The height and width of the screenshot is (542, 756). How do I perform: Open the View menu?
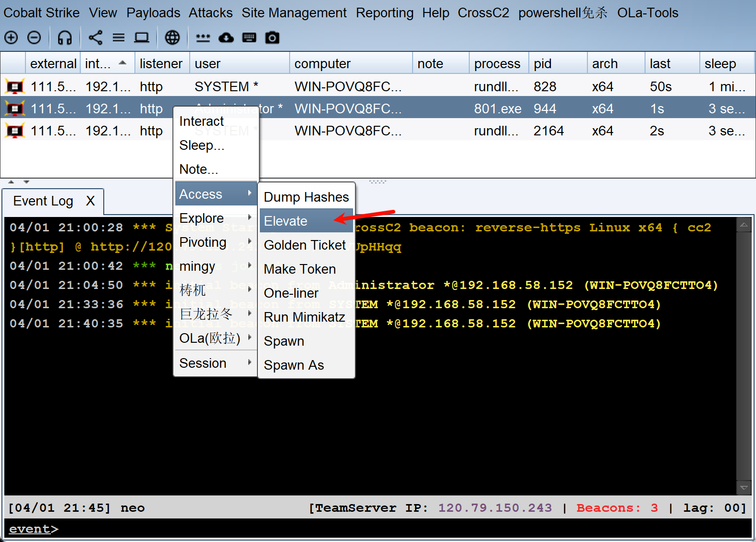point(103,13)
